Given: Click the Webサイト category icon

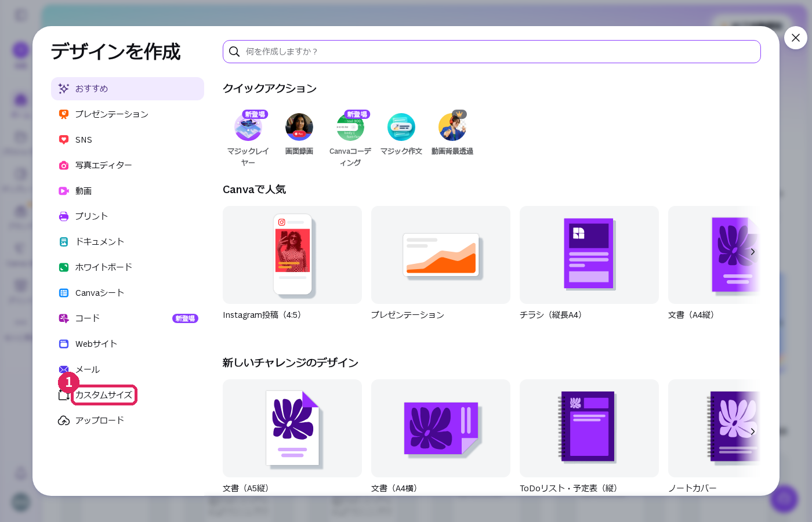Looking at the screenshot, I should (x=64, y=344).
